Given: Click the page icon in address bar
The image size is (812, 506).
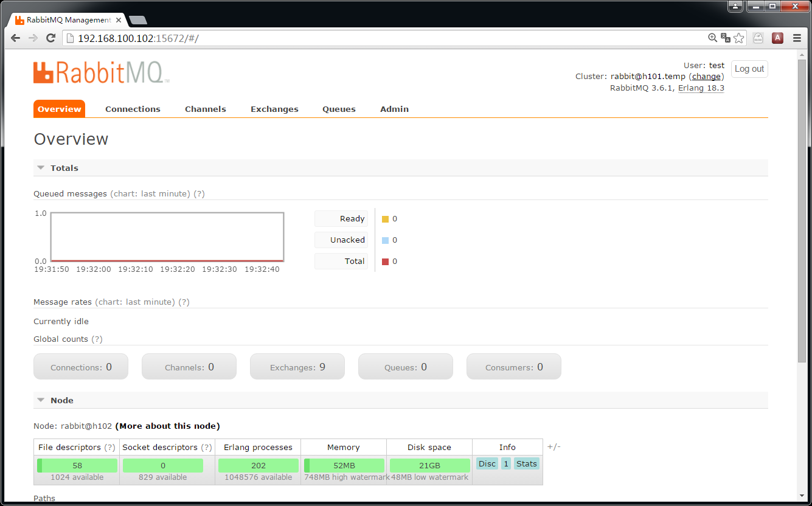Looking at the screenshot, I should coord(71,38).
